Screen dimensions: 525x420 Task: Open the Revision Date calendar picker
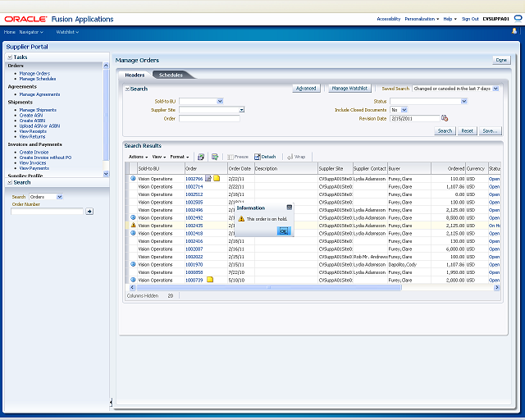click(x=445, y=118)
